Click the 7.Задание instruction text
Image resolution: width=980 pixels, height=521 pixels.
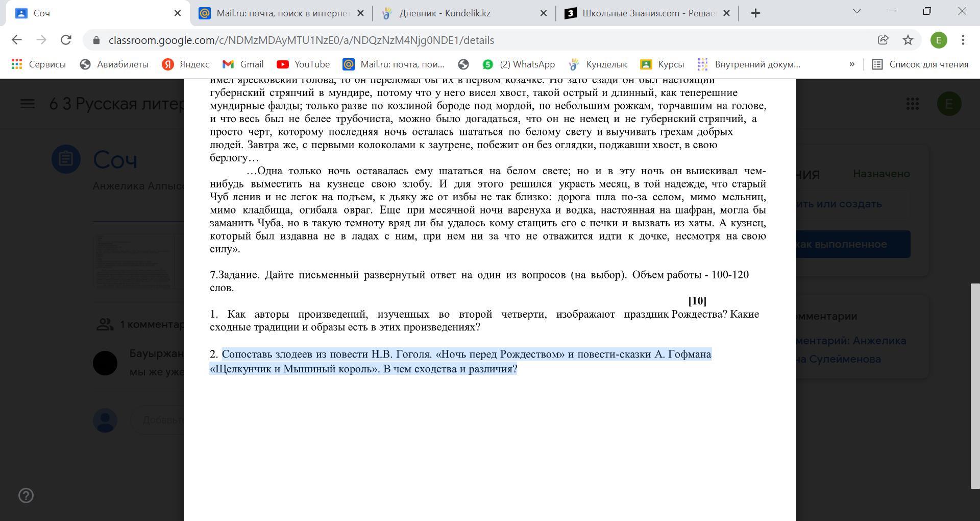tap(479, 281)
